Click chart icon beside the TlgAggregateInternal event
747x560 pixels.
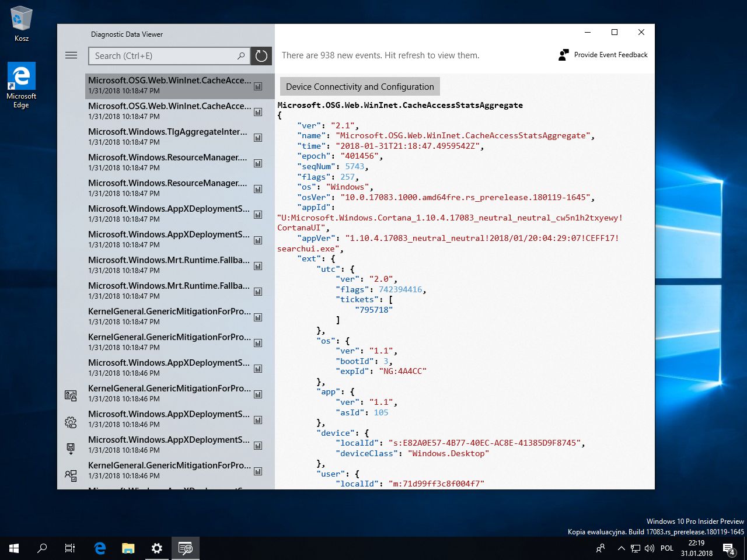point(258,138)
